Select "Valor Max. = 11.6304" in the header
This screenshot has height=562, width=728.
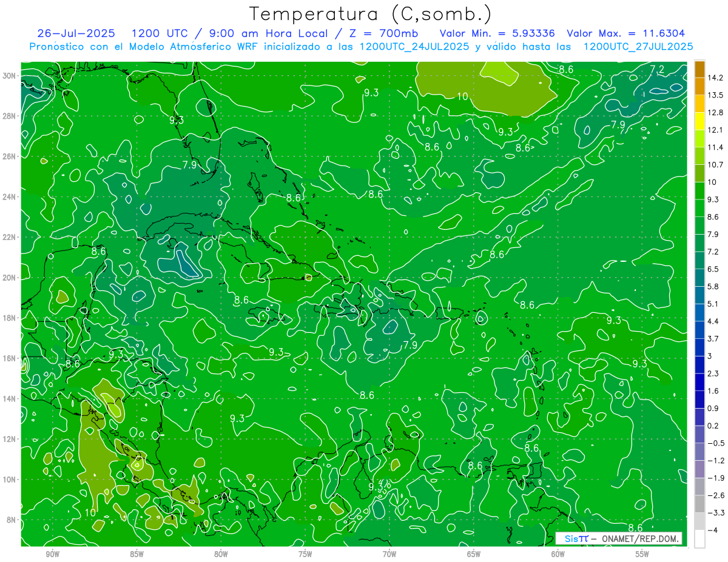tap(625, 33)
